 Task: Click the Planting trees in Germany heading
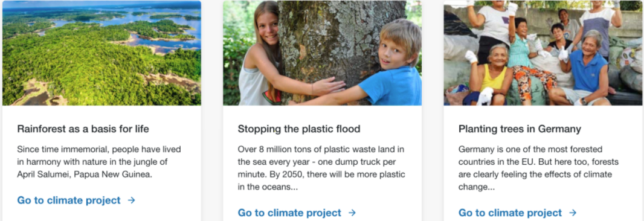520,129
